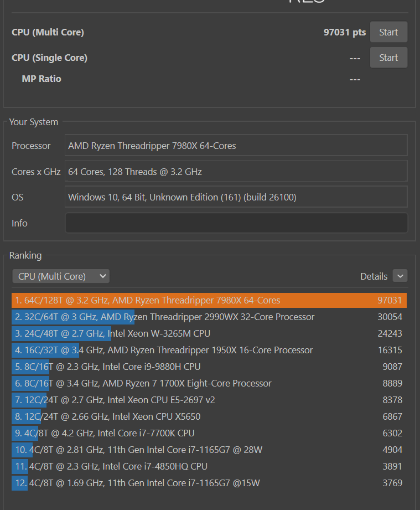This screenshot has height=510, width=420.
Task: Click the OS version field
Action: coord(236,197)
